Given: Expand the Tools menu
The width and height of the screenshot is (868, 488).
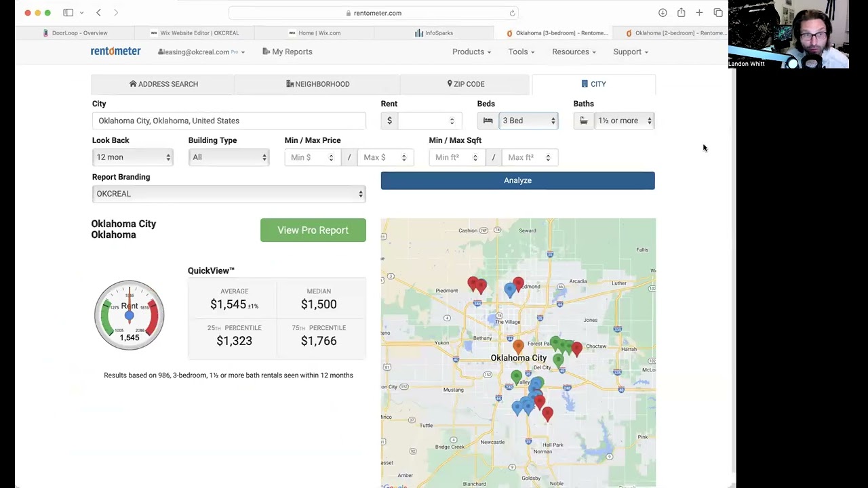Looking at the screenshot, I should click(x=521, y=52).
